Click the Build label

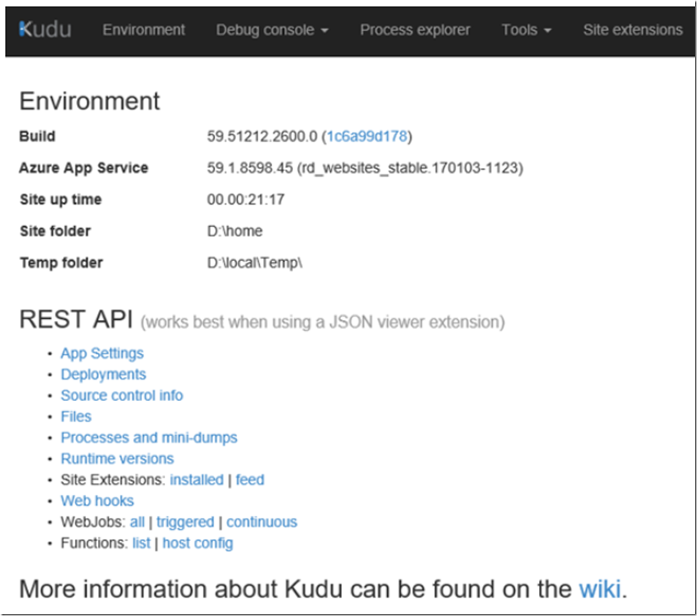pos(37,136)
